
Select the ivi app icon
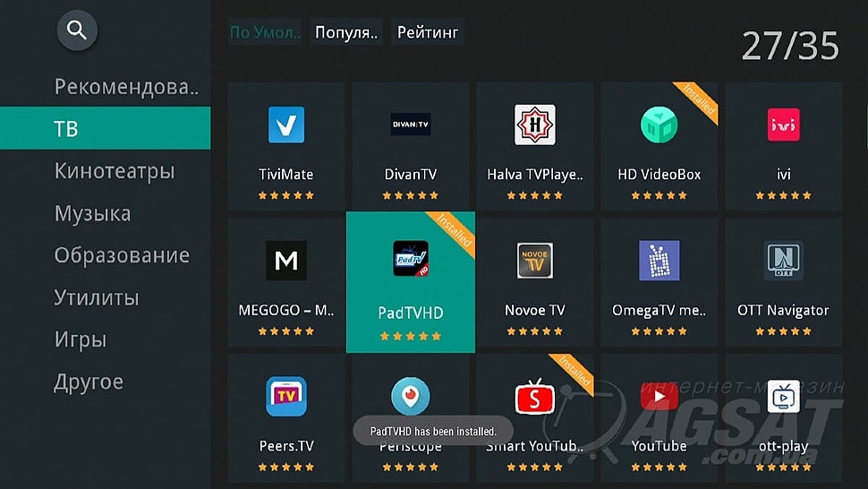click(783, 124)
